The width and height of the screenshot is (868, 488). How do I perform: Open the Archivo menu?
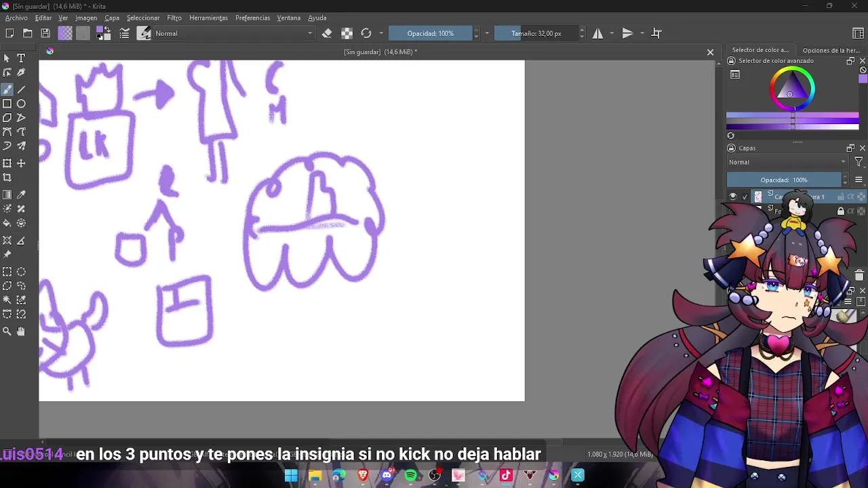(16, 18)
